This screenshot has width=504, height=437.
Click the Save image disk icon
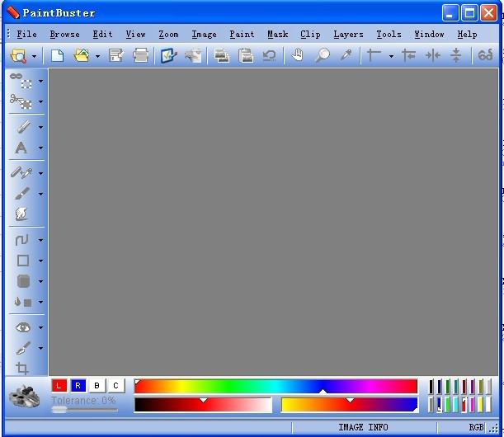click(x=116, y=55)
